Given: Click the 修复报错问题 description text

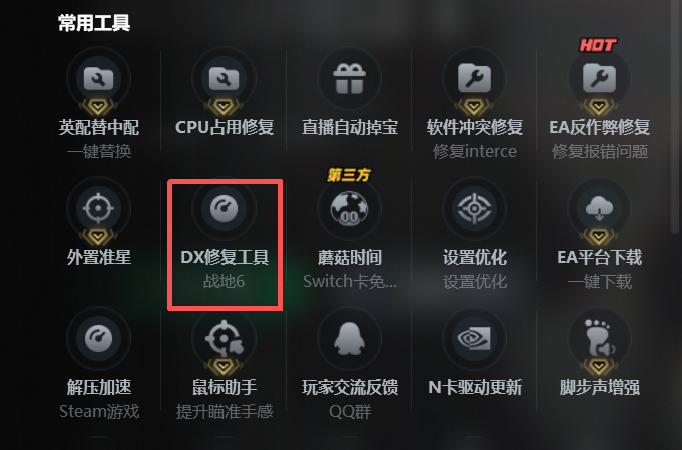Looking at the screenshot, I should pos(600,152).
